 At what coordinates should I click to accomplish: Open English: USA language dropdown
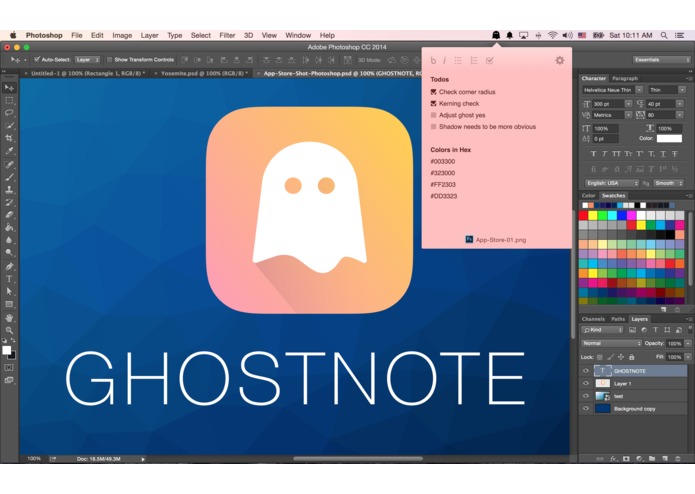tap(611, 183)
